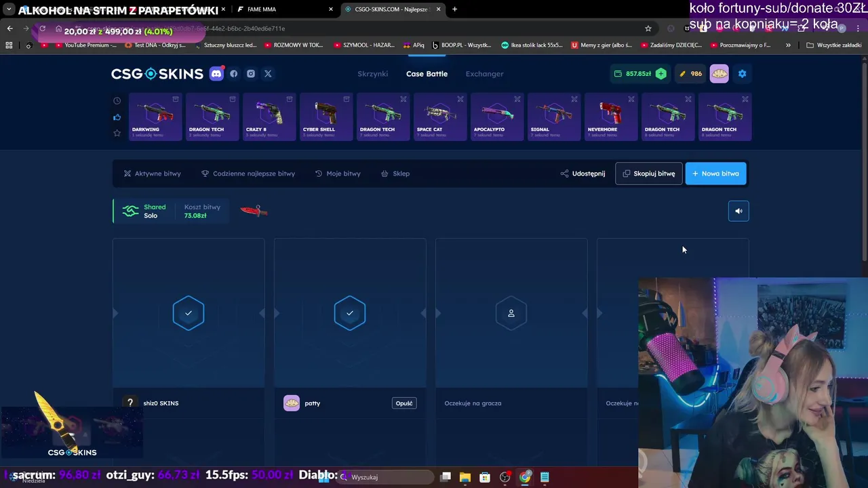Screen dimensions: 868x488
Task: Select the SPACE CAT drop card
Action: 440,117
